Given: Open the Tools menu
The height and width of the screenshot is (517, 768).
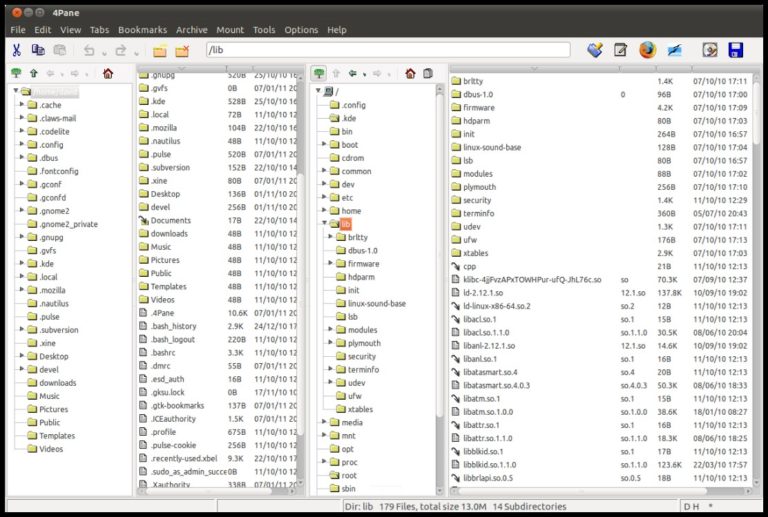Looking at the screenshot, I should (264, 30).
